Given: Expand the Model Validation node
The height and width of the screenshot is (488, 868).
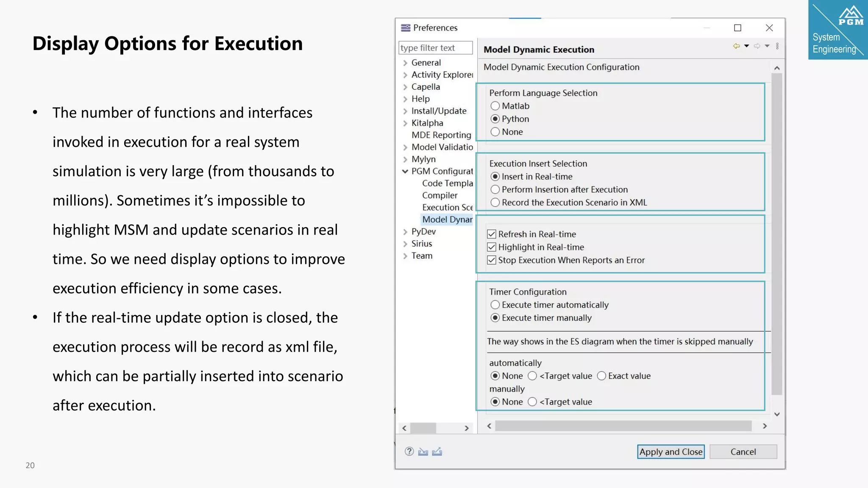Looking at the screenshot, I should click(x=405, y=147).
